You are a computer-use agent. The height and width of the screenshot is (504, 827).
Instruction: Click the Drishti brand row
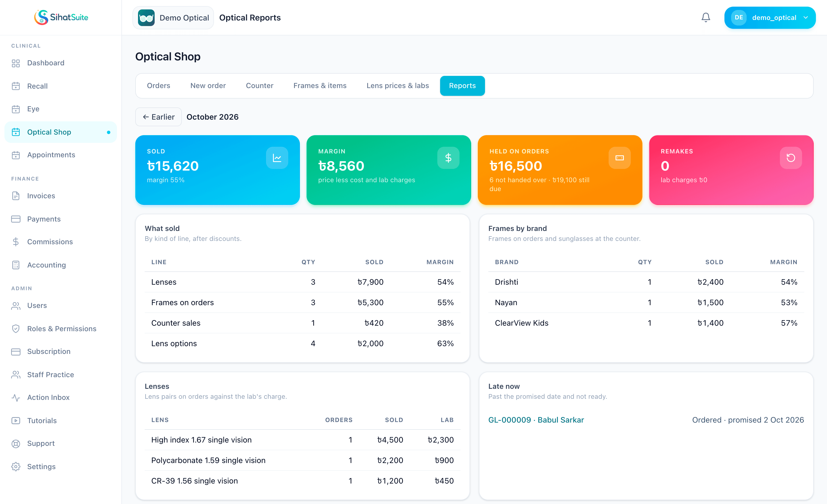pyautogui.click(x=646, y=282)
